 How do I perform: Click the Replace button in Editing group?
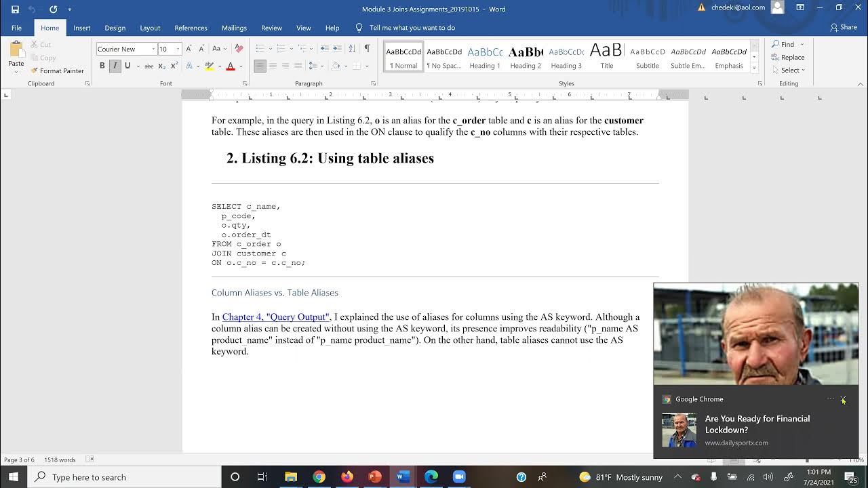click(x=788, y=58)
